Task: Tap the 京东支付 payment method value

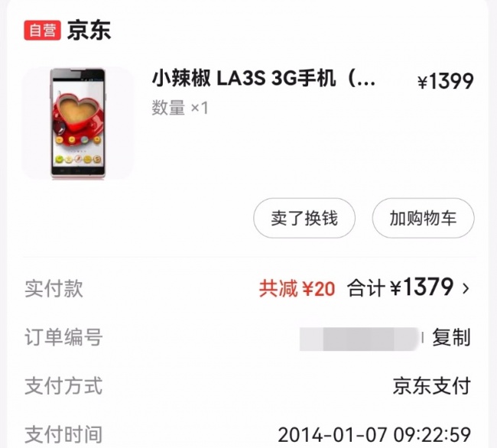Action: tap(432, 386)
